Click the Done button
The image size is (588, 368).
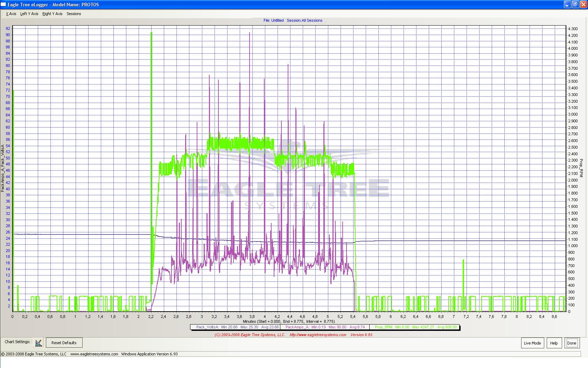572,343
